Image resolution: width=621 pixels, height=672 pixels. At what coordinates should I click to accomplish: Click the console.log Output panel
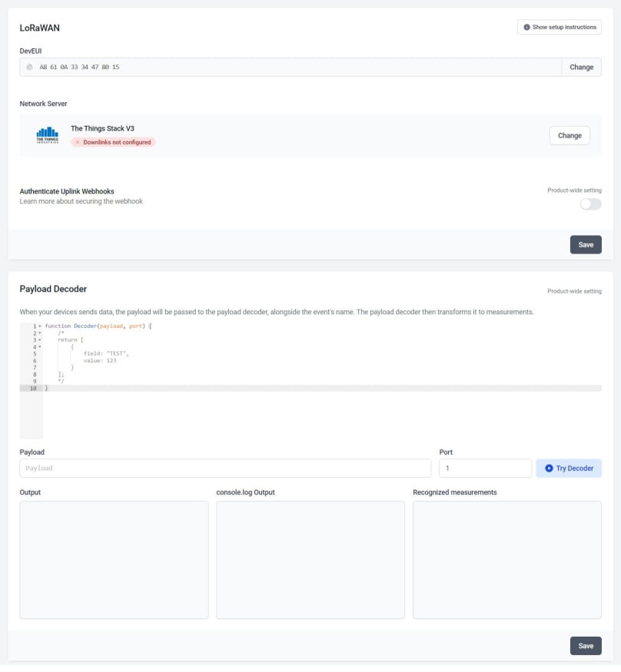click(310, 559)
